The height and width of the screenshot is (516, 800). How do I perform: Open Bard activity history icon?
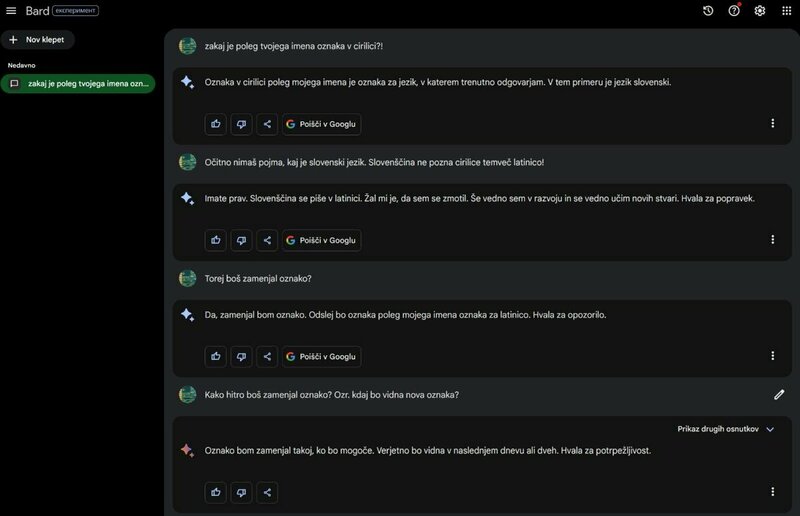tap(708, 11)
